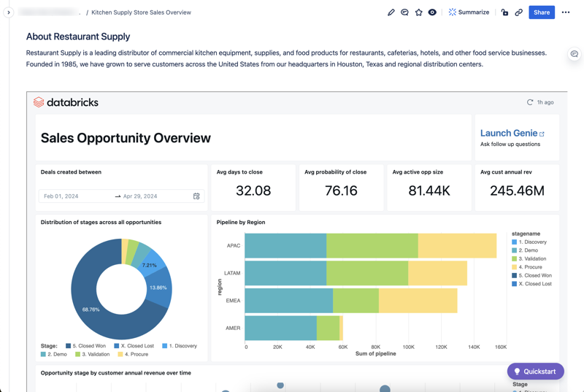This screenshot has height=392, width=584.
Task: Toggle the watch page eye icon
Action: [x=432, y=12]
